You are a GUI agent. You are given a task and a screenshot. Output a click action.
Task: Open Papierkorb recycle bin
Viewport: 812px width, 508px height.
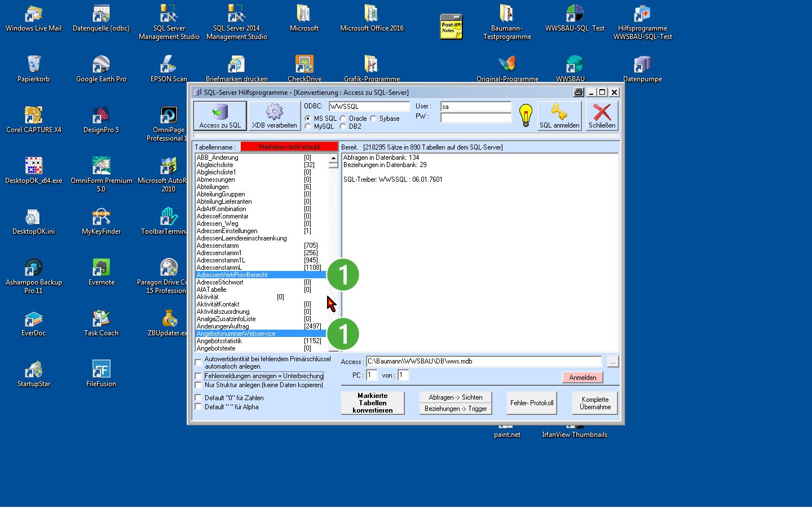click(34, 69)
